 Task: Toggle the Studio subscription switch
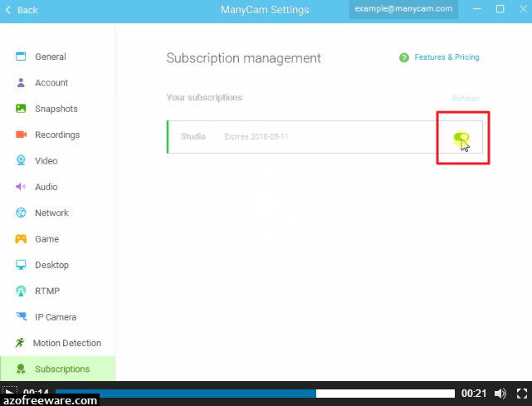tap(461, 137)
